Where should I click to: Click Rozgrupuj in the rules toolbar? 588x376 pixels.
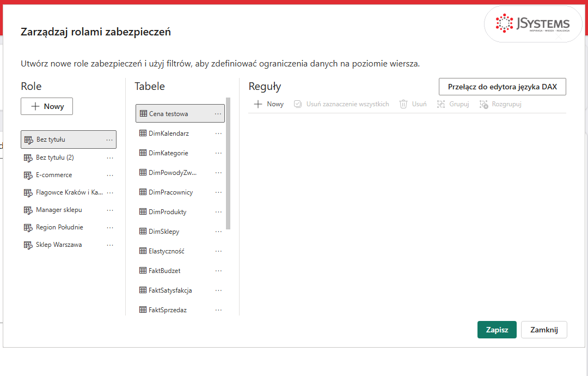tap(500, 104)
